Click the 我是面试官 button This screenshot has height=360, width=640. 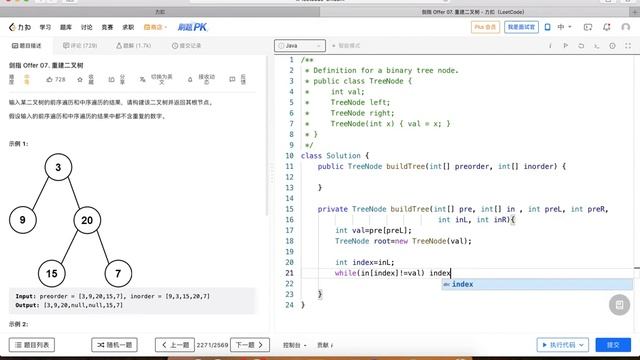click(x=521, y=27)
